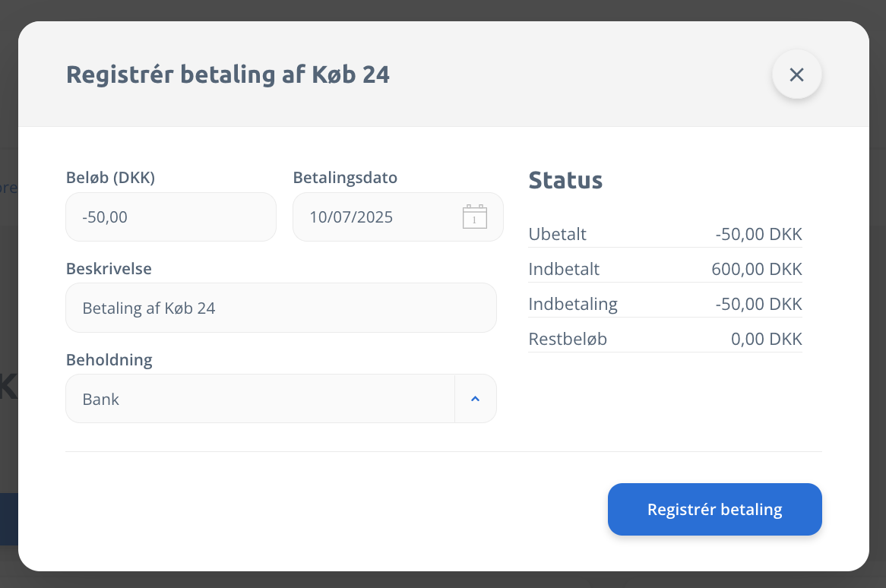Click the Beholdning field label
This screenshot has width=886, height=588.
click(109, 360)
